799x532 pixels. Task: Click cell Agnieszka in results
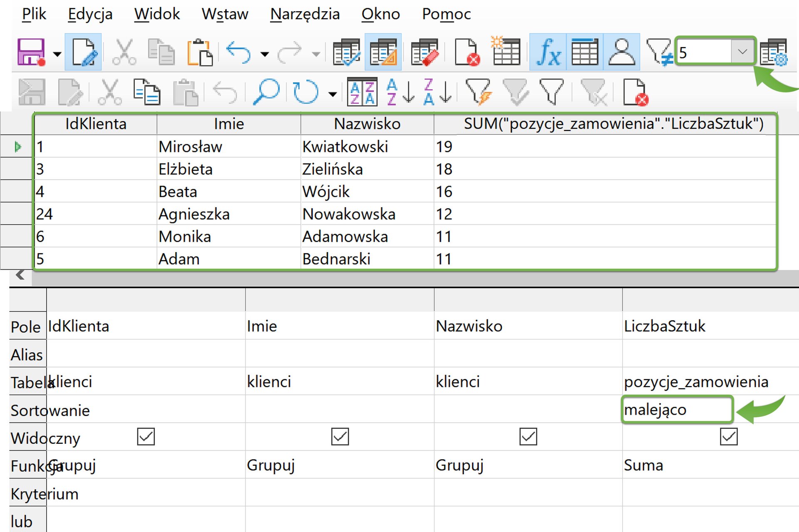pyautogui.click(x=229, y=214)
